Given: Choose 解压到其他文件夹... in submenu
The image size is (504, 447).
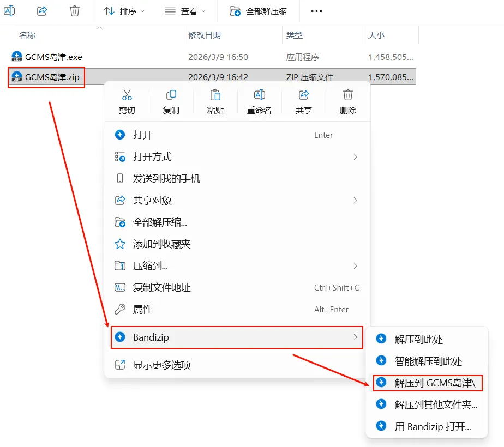Looking at the screenshot, I should 427,404.
